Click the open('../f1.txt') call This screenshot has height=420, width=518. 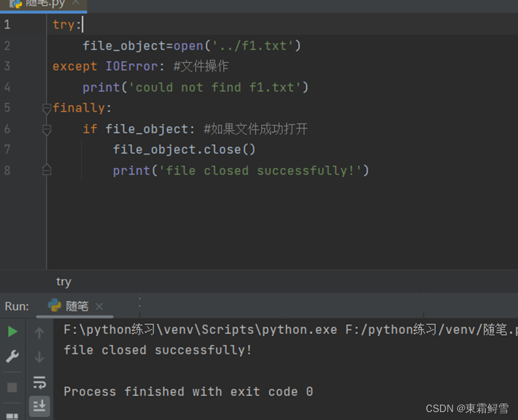click(x=237, y=45)
